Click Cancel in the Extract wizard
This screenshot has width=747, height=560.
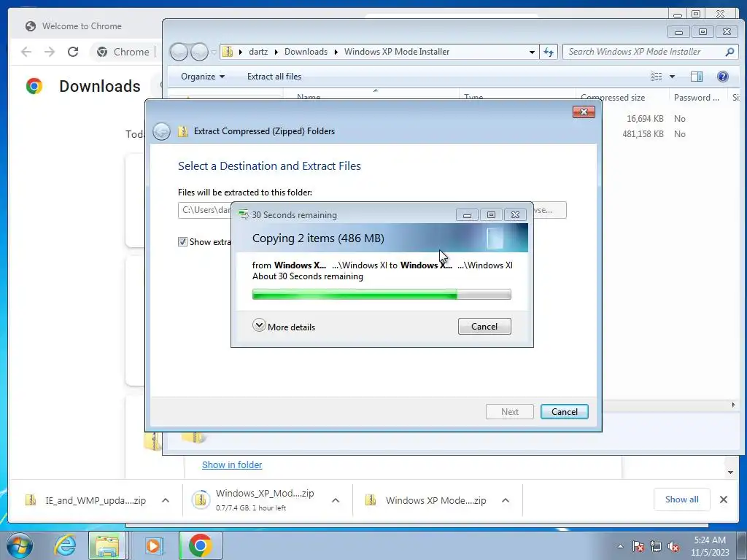(564, 411)
